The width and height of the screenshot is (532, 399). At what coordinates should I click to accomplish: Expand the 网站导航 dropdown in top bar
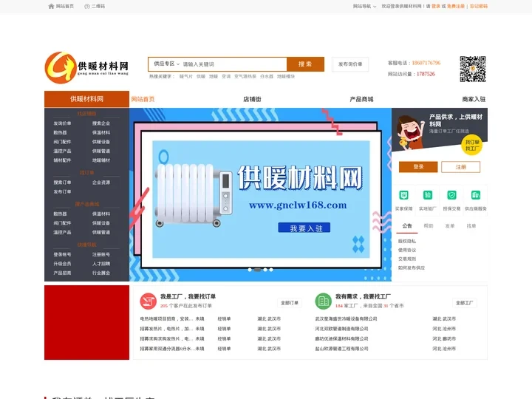coord(364,6)
